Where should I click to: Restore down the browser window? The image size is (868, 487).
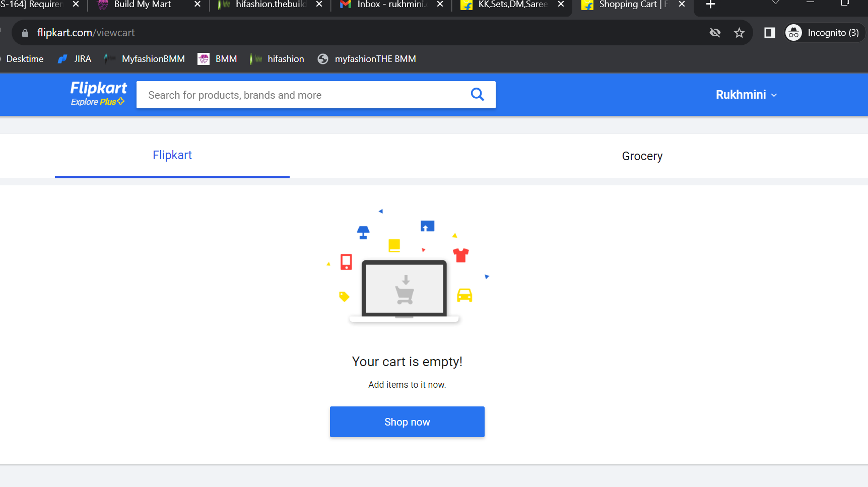click(x=845, y=3)
